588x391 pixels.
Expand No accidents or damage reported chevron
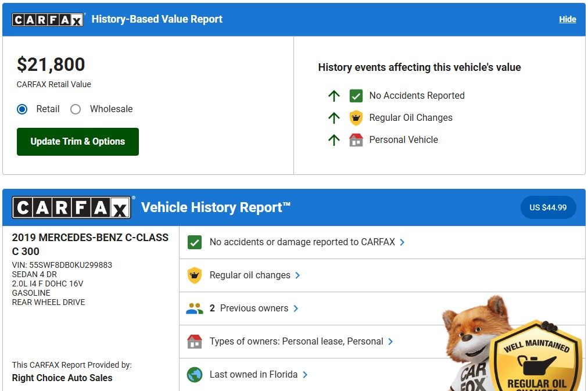403,242
